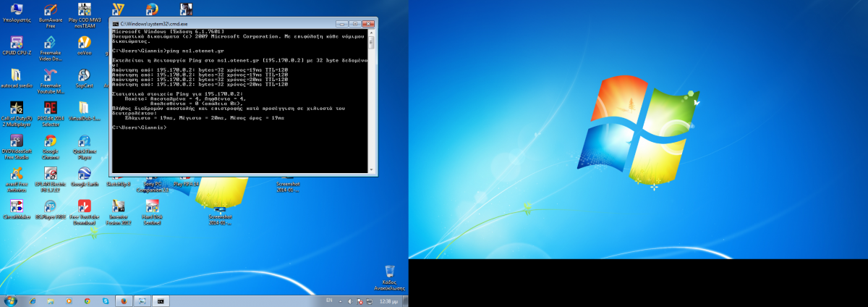
Task: Open the Windows Start menu
Action: (x=10, y=300)
